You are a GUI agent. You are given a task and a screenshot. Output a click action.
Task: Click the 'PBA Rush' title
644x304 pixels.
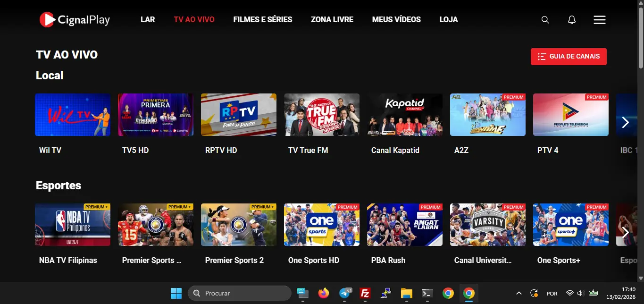pos(388,260)
